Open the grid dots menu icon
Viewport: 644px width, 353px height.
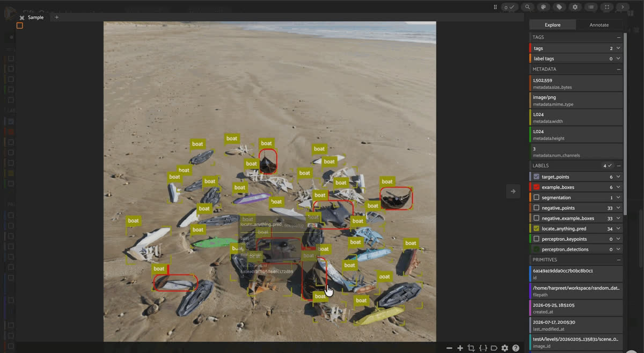pos(495,7)
